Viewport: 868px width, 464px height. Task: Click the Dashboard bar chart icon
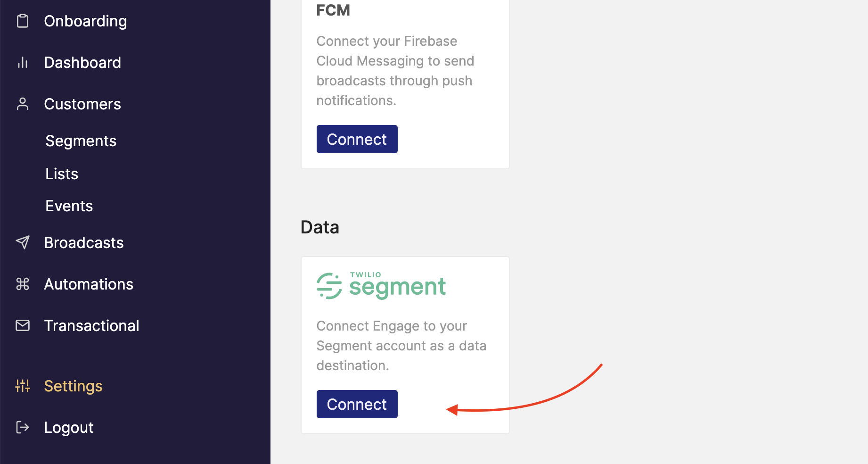coord(23,63)
